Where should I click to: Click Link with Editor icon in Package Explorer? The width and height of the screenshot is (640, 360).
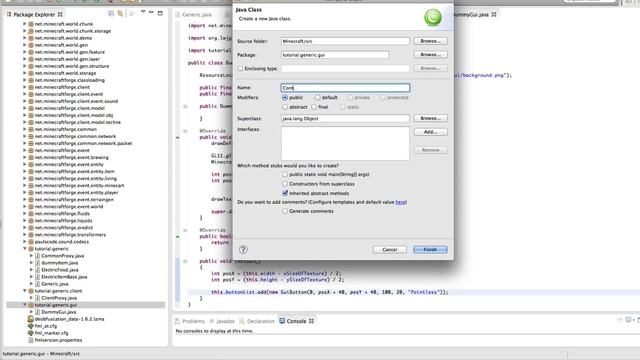(x=120, y=13)
